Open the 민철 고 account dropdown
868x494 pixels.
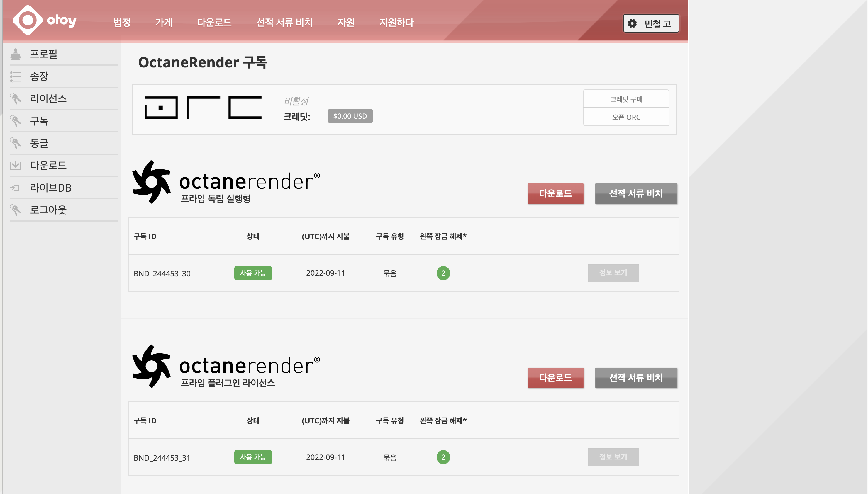(651, 23)
